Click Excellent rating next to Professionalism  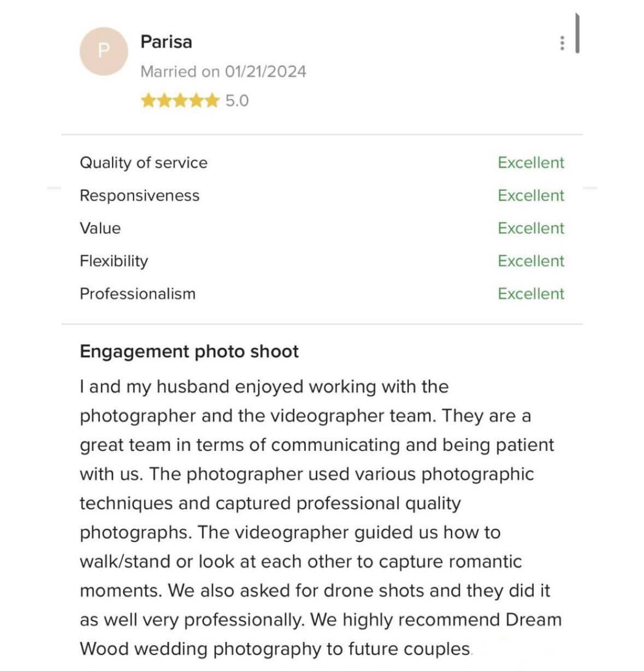coord(531,294)
